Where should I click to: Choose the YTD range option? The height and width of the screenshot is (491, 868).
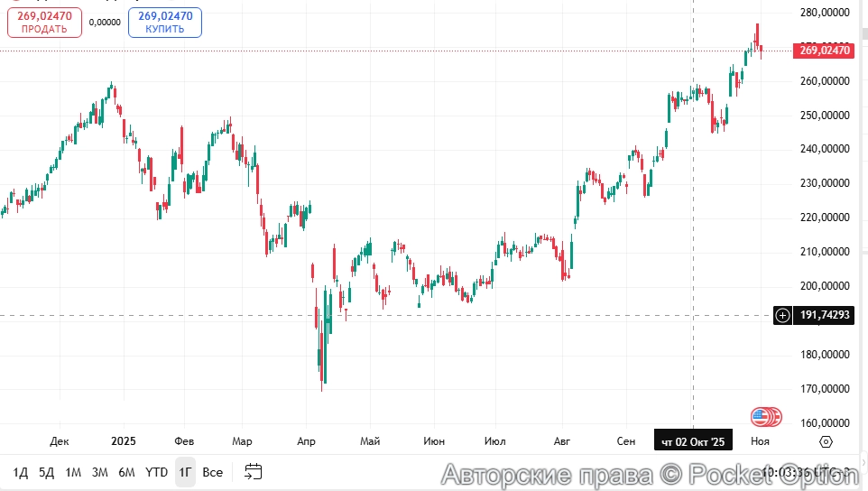point(157,472)
